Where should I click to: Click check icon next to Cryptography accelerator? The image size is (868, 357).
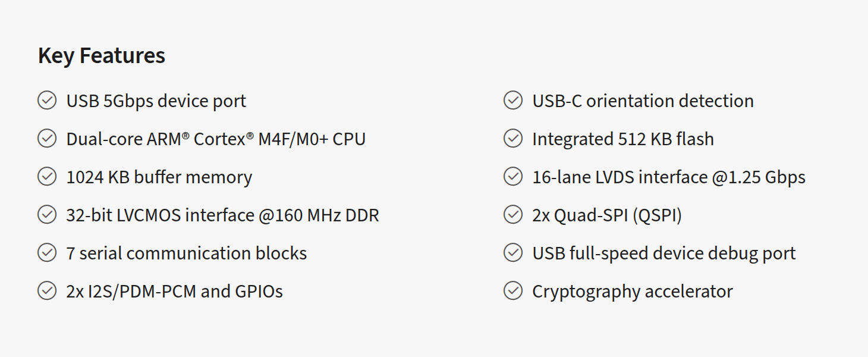tap(513, 291)
